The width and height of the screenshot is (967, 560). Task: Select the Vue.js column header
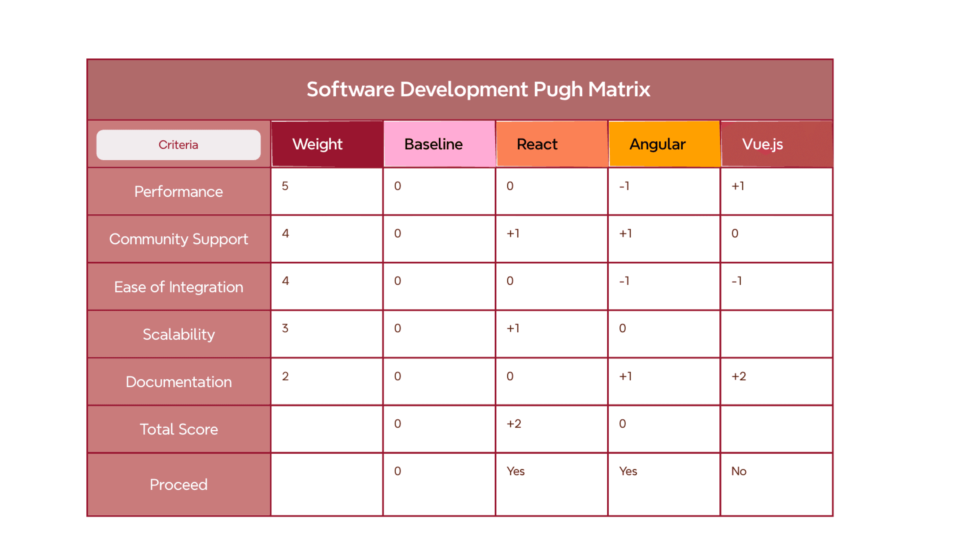point(776,144)
